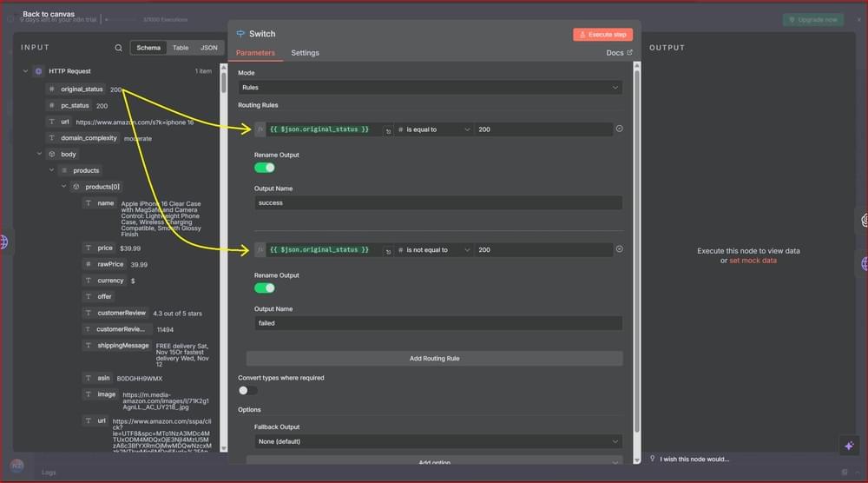Enable Convert types where required

(x=248, y=390)
